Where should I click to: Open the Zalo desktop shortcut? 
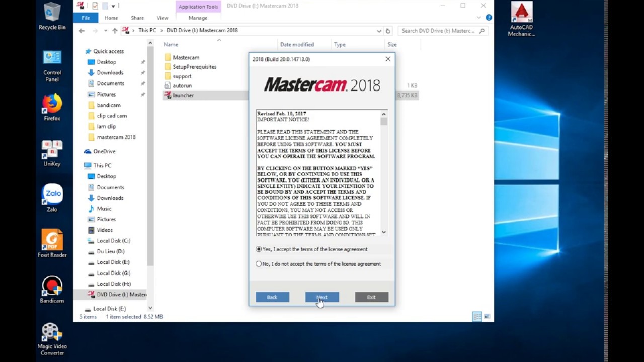point(52,198)
